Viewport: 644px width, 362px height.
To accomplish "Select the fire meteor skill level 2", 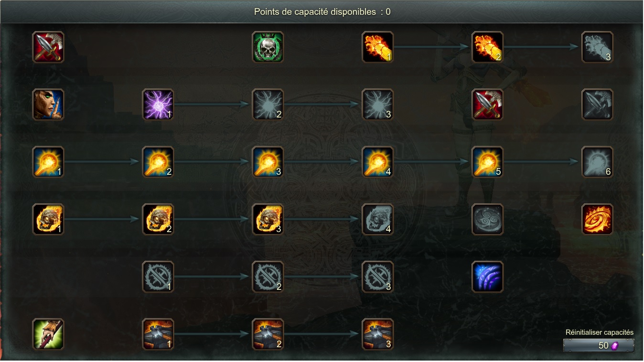I will [x=487, y=47].
